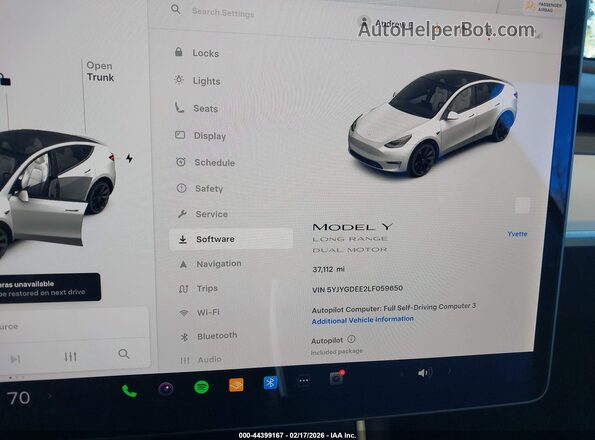Viewport: 595px width, 440px height.
Task: Open the all apps ellipsis menu
Action: click(304, 380)
